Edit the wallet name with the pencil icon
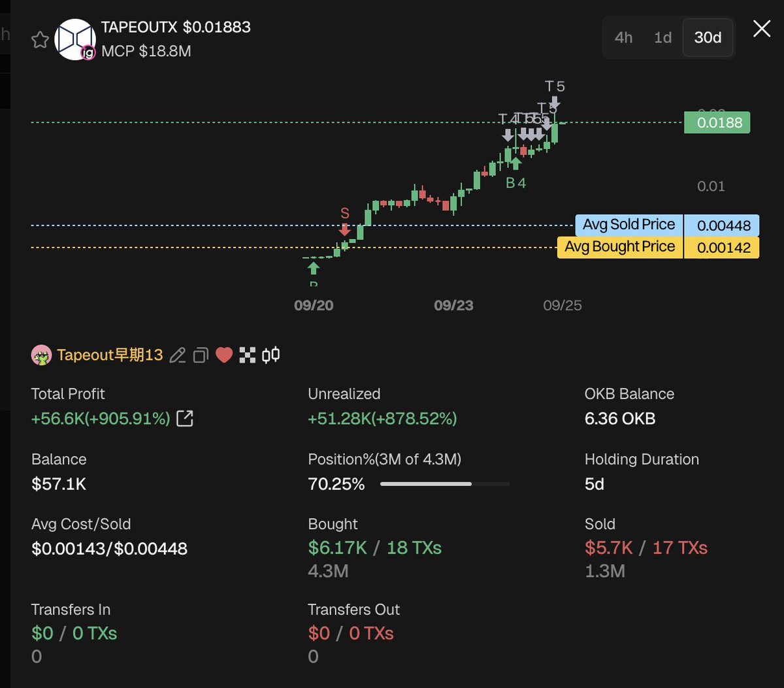The image size is (784, 688). click(177, 355)
